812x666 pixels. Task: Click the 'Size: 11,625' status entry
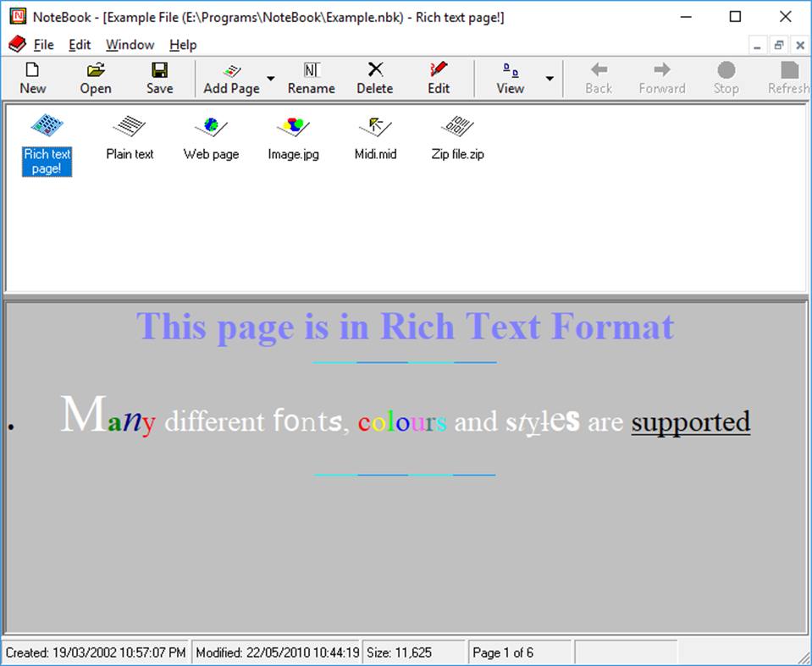coord(414,652)
